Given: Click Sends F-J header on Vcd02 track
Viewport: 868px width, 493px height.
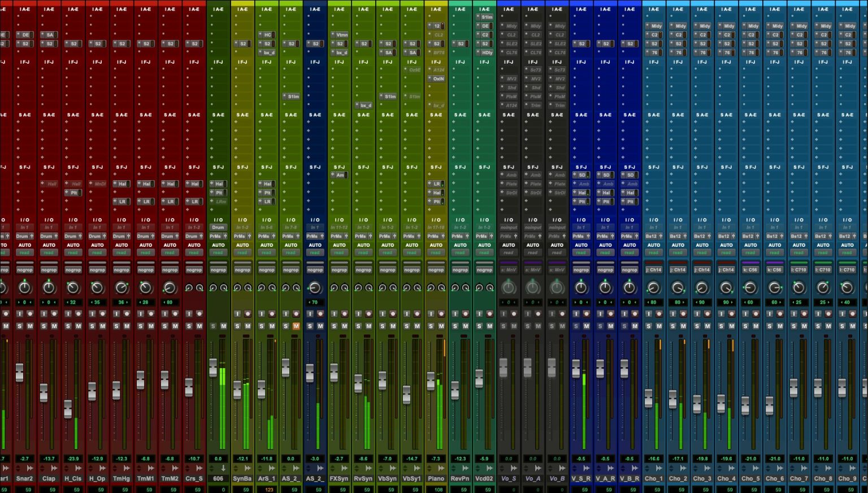Looking at the screenshot, I should click(x=484, y=167).
